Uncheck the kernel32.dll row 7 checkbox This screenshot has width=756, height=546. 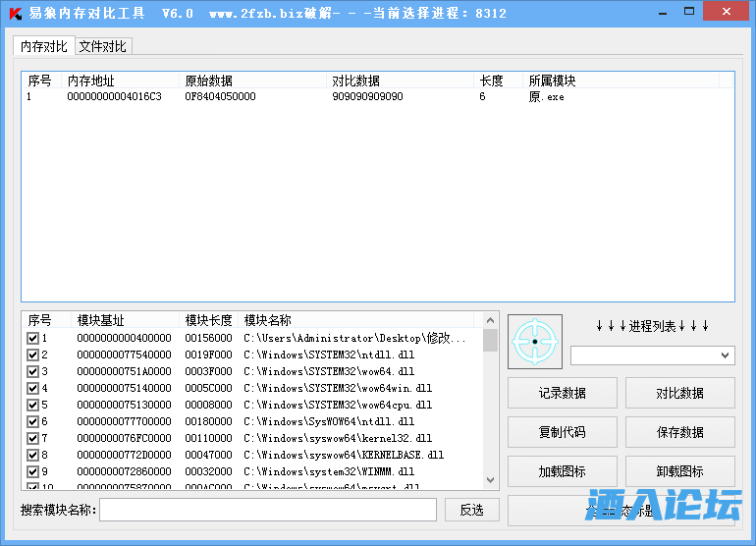32,438
